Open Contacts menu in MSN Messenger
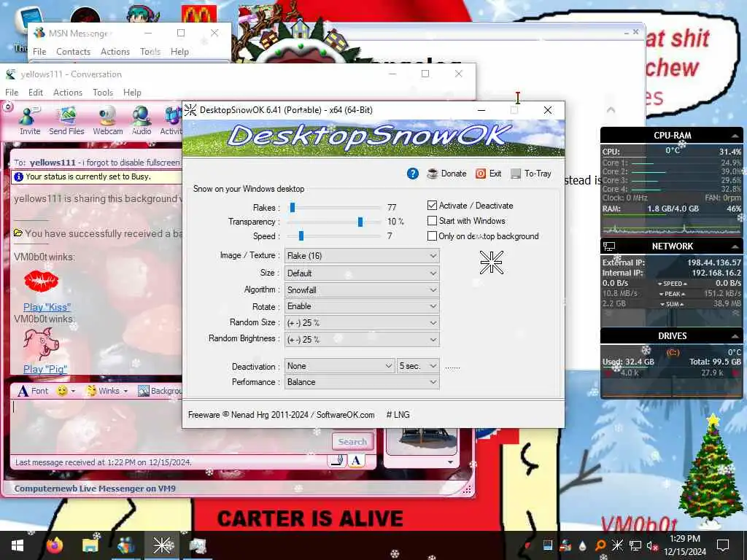 click(x=73, y=52)
